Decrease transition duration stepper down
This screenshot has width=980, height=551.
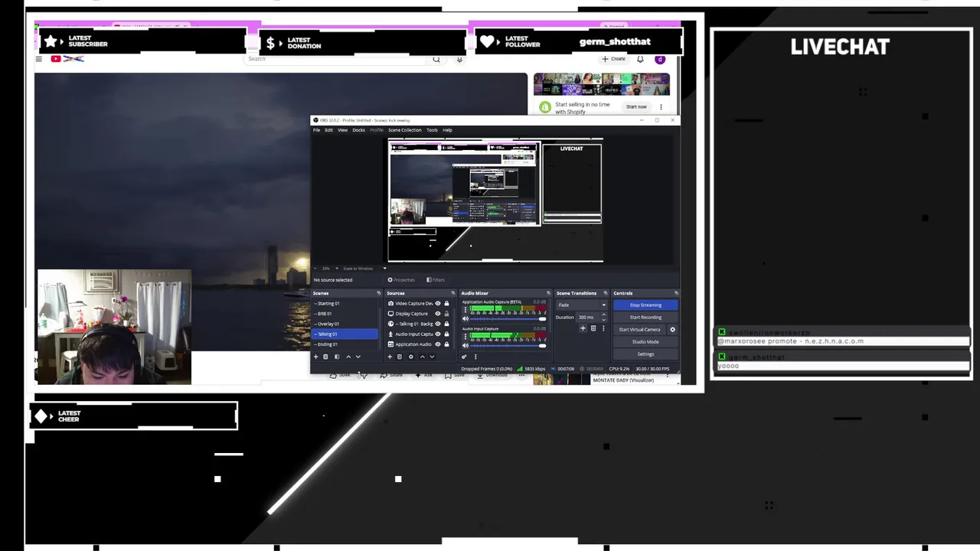[x=603, y=321]
